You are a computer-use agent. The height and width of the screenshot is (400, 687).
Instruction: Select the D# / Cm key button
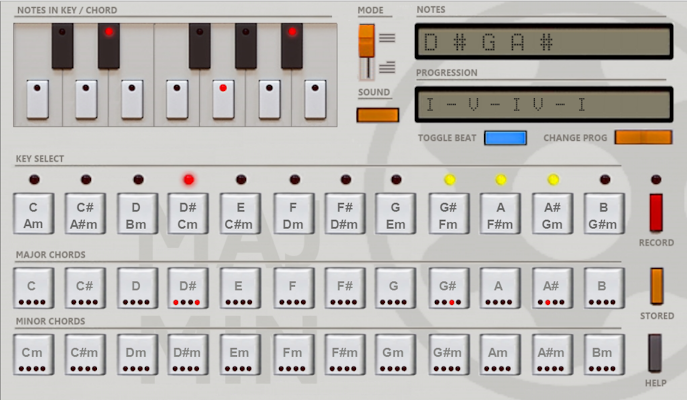tap(188, 214)
